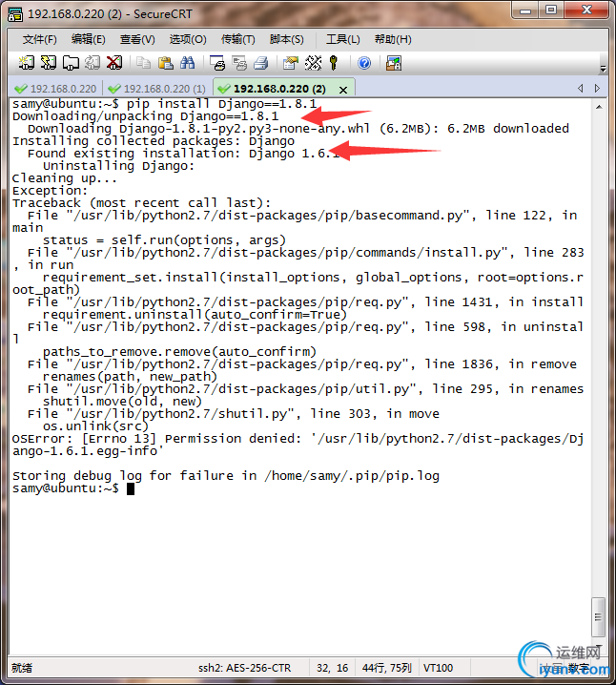Click the Find binoculars icon

(x=187, y=63)
